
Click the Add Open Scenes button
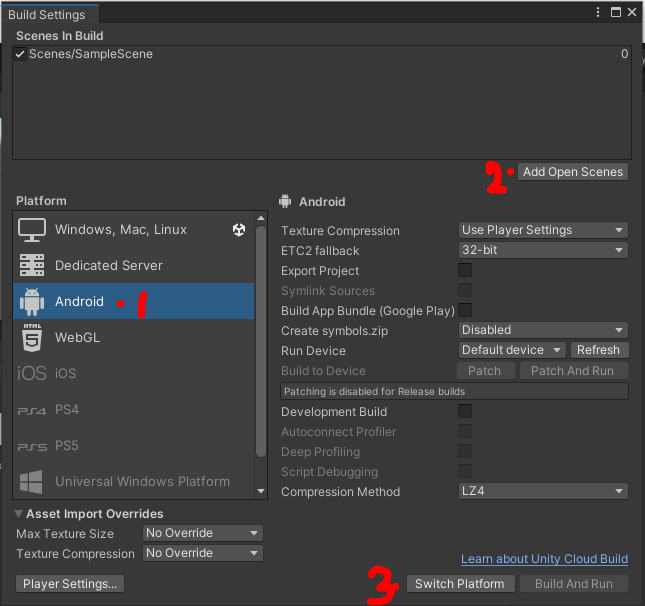[x=573, y=172]
